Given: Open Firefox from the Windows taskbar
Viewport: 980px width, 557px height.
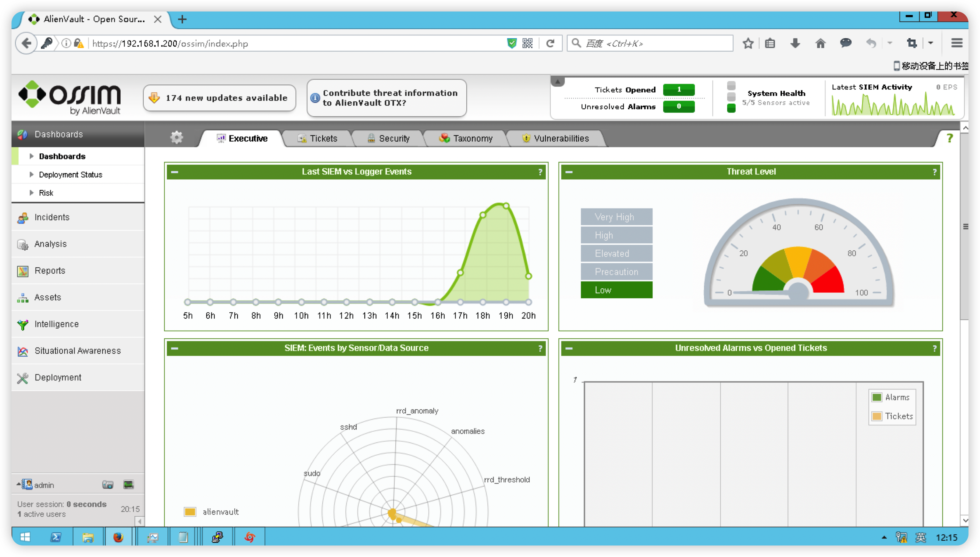Looking at the screenshot, I should coord(118,537).
